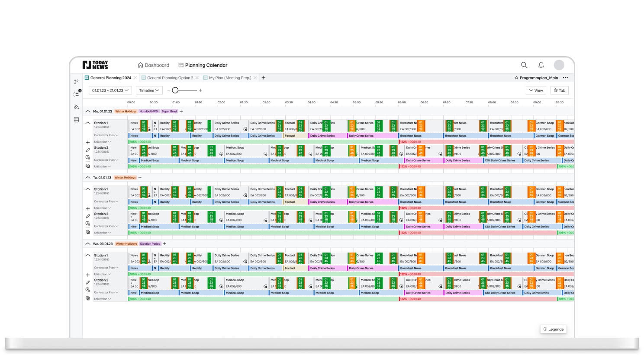The height and width of the screenshot is (355, 644).
Task: Expand the View dropdown
Action: point(536,90)
